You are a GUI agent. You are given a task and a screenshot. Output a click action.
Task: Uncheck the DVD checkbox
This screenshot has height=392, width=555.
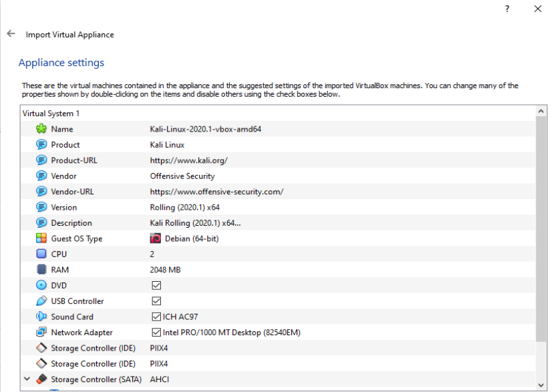[x=156, y=285]
